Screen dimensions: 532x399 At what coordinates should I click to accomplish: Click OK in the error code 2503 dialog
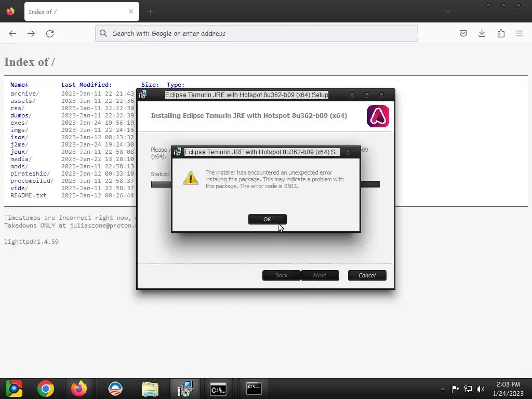(268, 219)
